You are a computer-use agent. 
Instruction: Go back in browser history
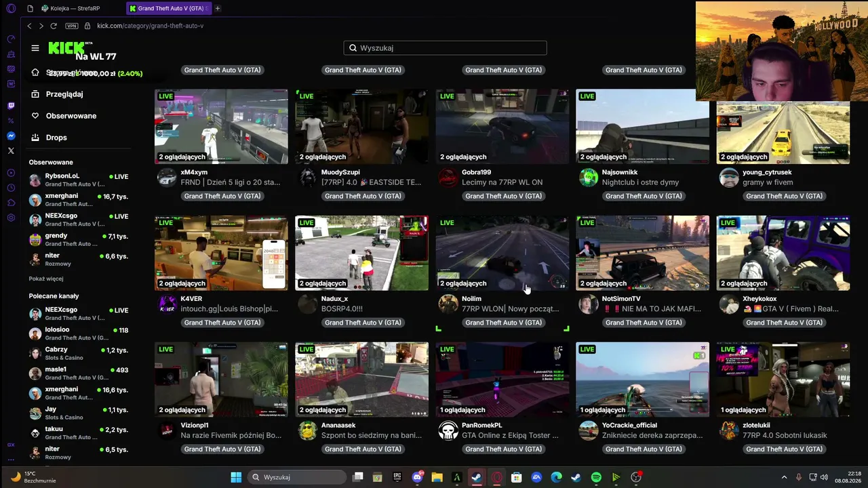[x=29, y=26]
